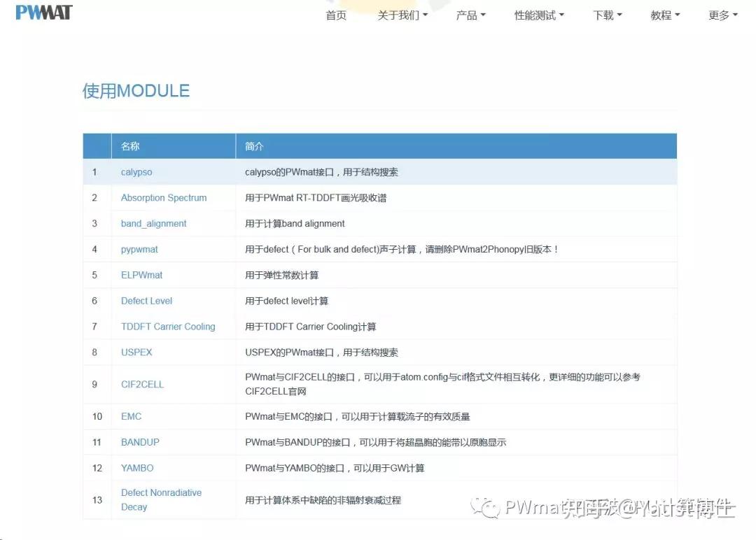The image size is (756, 540).
Task: Click the Absorption Spectrum link
Action: (163, 197)
